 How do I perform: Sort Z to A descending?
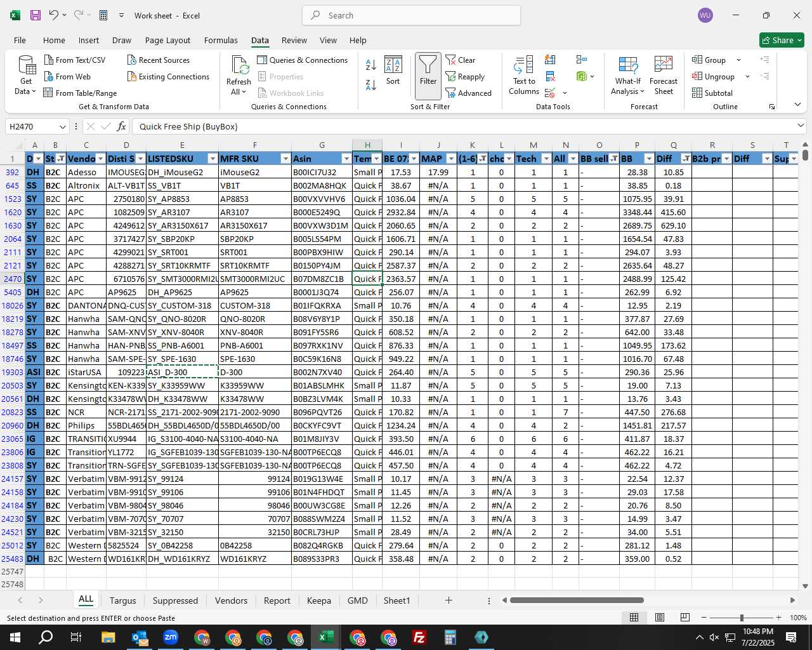click(371, 84)
